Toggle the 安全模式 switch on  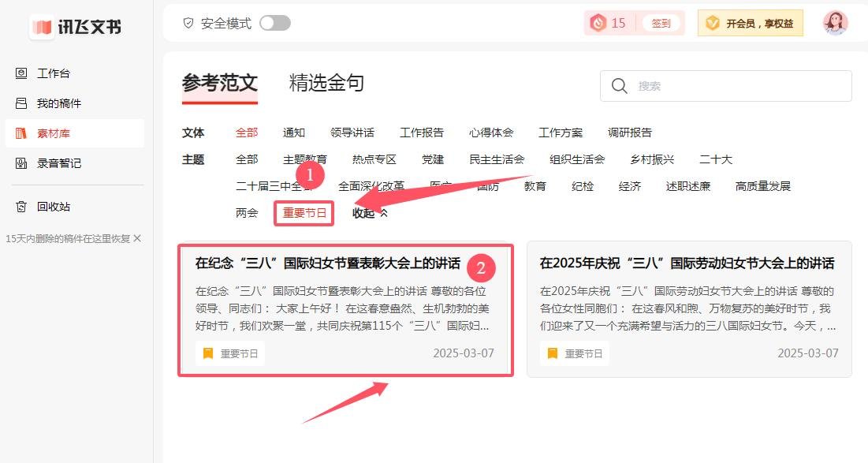pyautogui.click(x=275, y=24)
